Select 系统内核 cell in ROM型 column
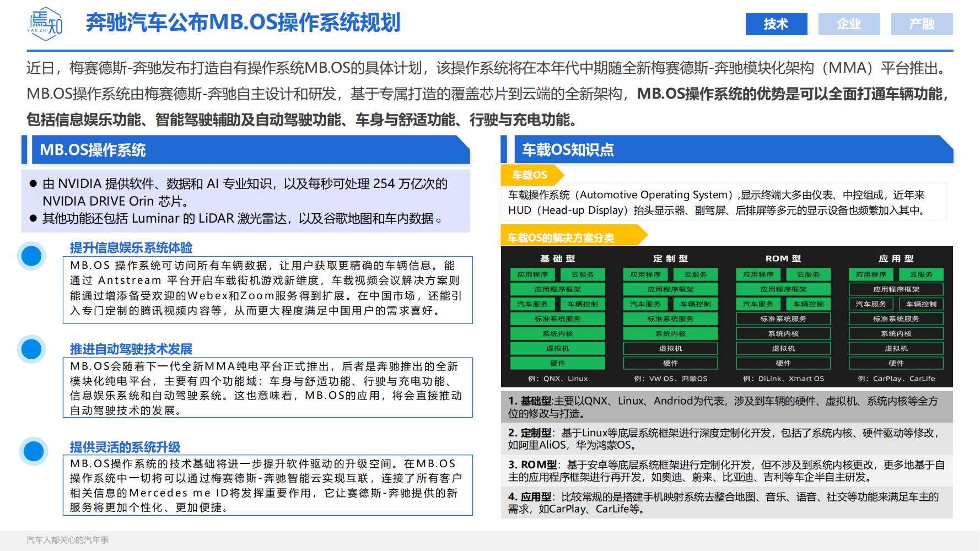 [x=783, y=334]
